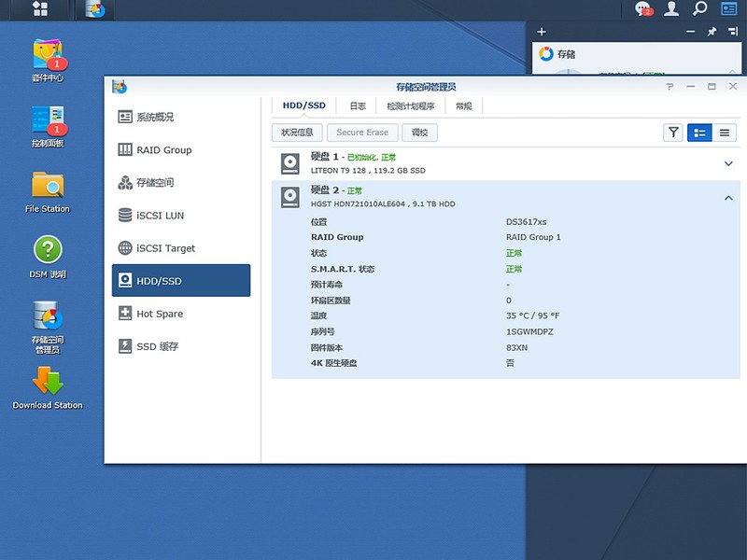Image resolution: width=747 pixels, height=560 pixels.
Task: Click firmware version 83XN
Action: click(x=516, y=347)
